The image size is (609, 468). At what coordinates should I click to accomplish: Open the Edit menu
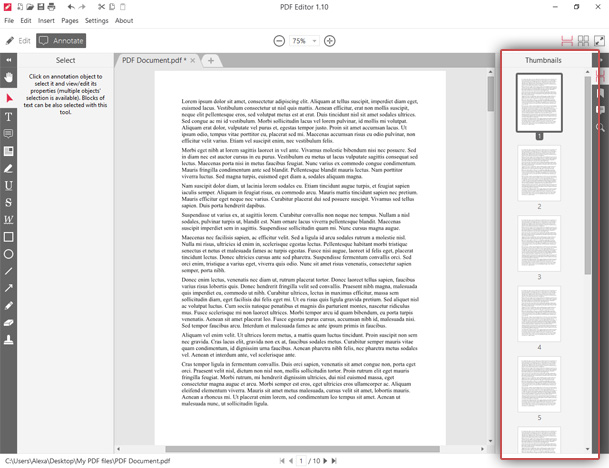point(26,21)
